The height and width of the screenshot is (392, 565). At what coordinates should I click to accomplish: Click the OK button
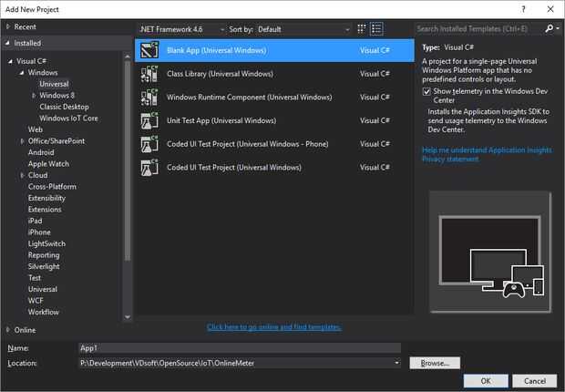point(486,381)
